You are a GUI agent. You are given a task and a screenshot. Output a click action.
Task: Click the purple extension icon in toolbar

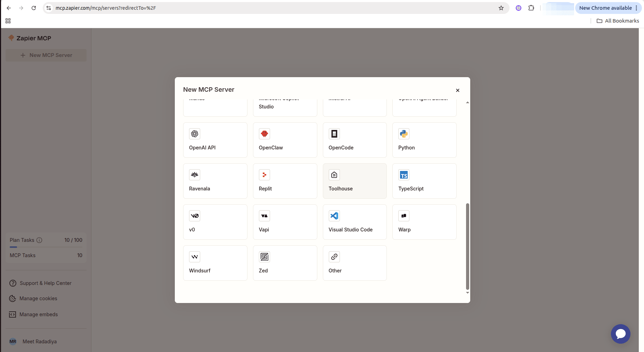coord(519,8)
